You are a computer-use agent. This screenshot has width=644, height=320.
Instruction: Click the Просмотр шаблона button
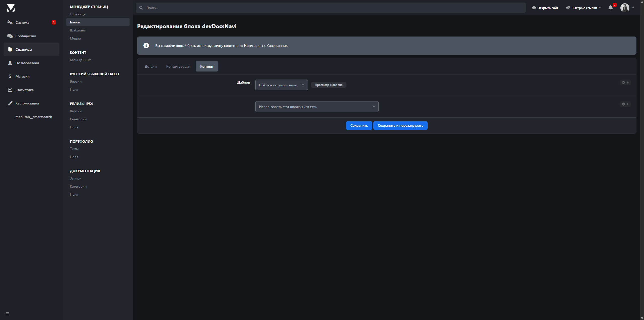click(328, 85)
